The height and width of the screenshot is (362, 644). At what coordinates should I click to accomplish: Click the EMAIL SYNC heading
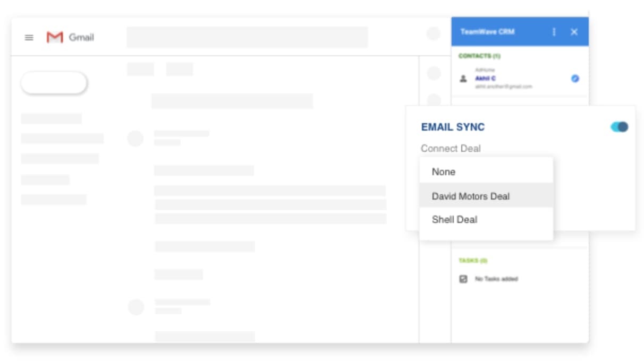pyautogui.click(x=453, y=127)
